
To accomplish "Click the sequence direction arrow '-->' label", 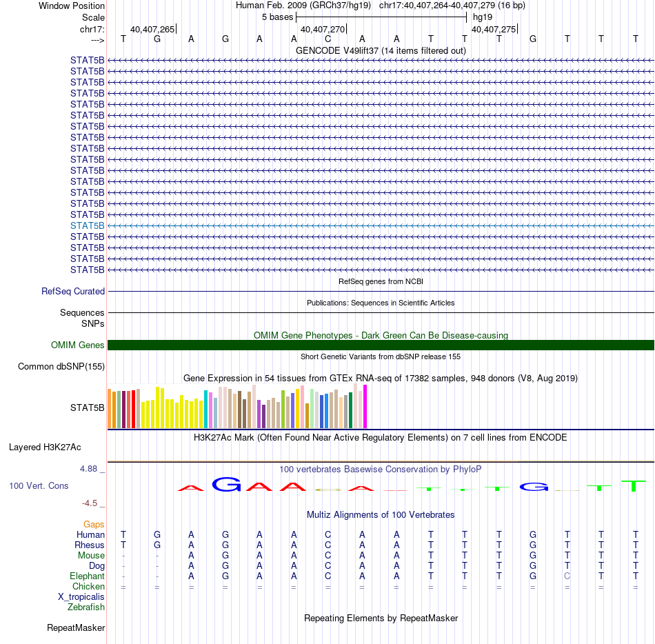I will click(97, 40).
